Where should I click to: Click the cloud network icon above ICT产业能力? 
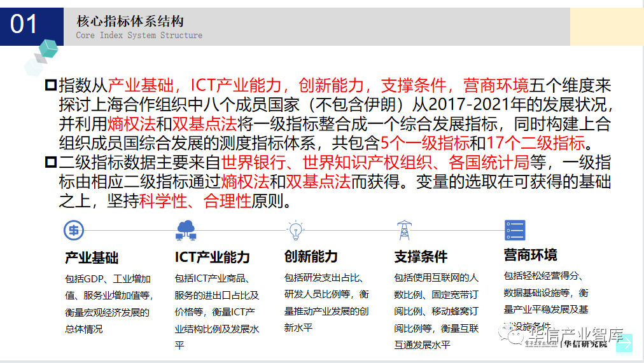pos(186,230)
